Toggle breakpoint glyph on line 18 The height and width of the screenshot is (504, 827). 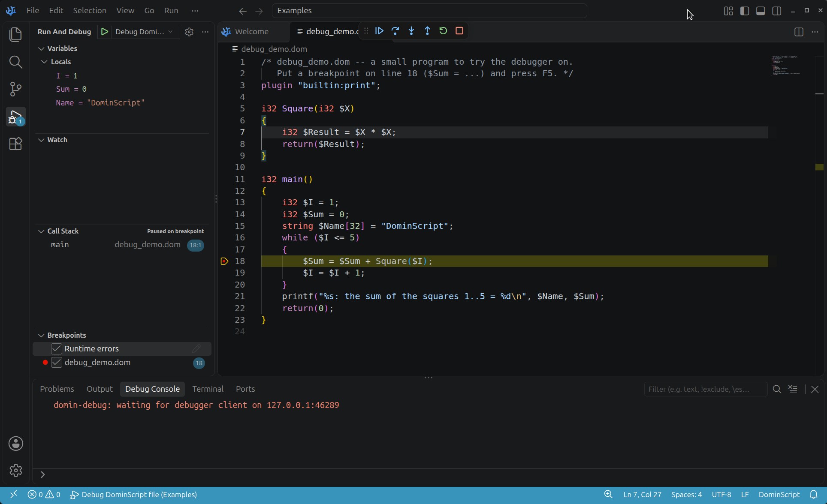[224, 261]
